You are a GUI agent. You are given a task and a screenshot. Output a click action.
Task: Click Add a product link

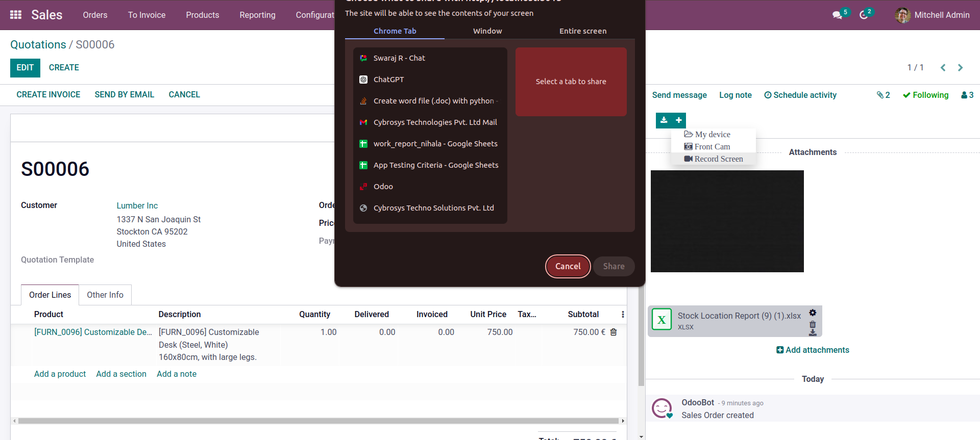click(60, 374)
